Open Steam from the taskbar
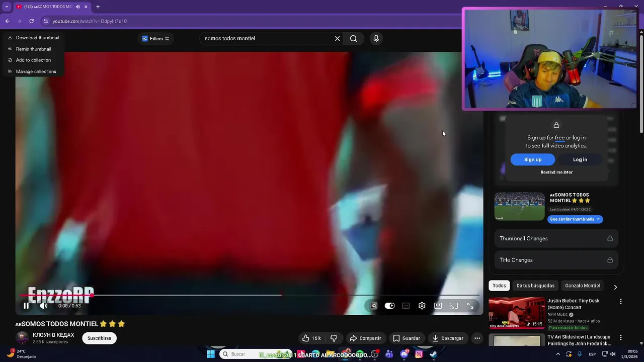This screenshot has height=362, width=644. click(x=433, y=354)
